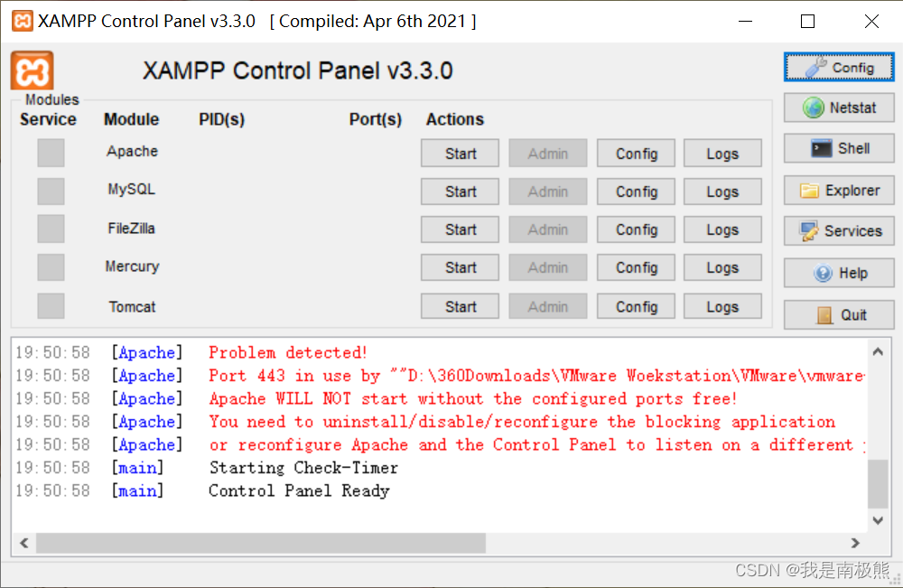Open the Mercury Config menu
This screenshot has height=588, width=903.
[637, 267]
